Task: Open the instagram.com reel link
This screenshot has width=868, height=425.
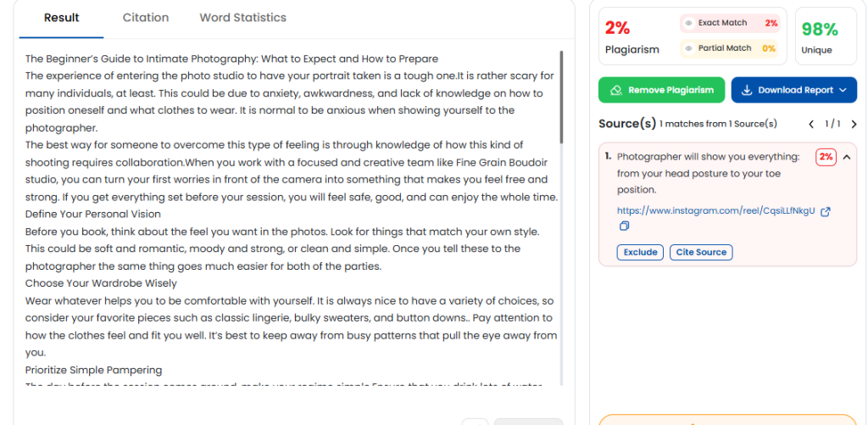Action: 715,210
